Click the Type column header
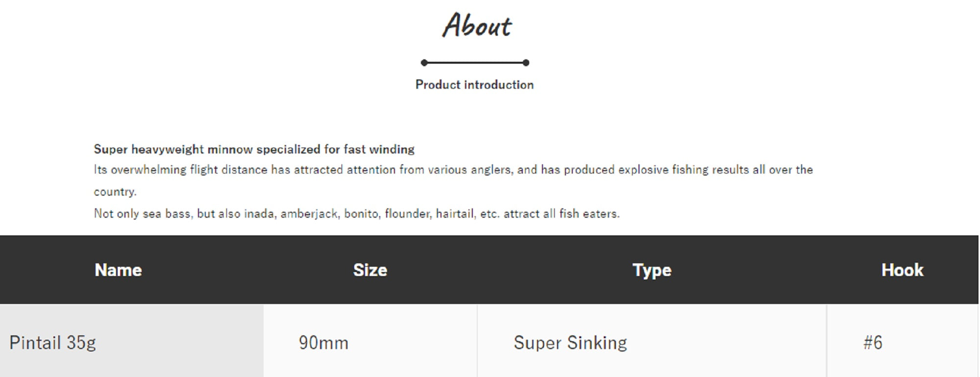 (652, 270)
